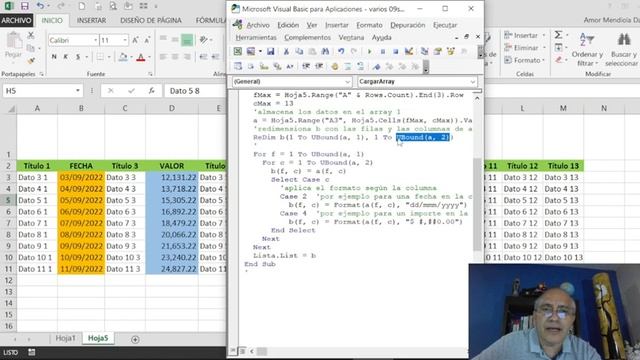Toggle underline S in Excel ribbon
This screenshot has width=640, height=360.
78,57
